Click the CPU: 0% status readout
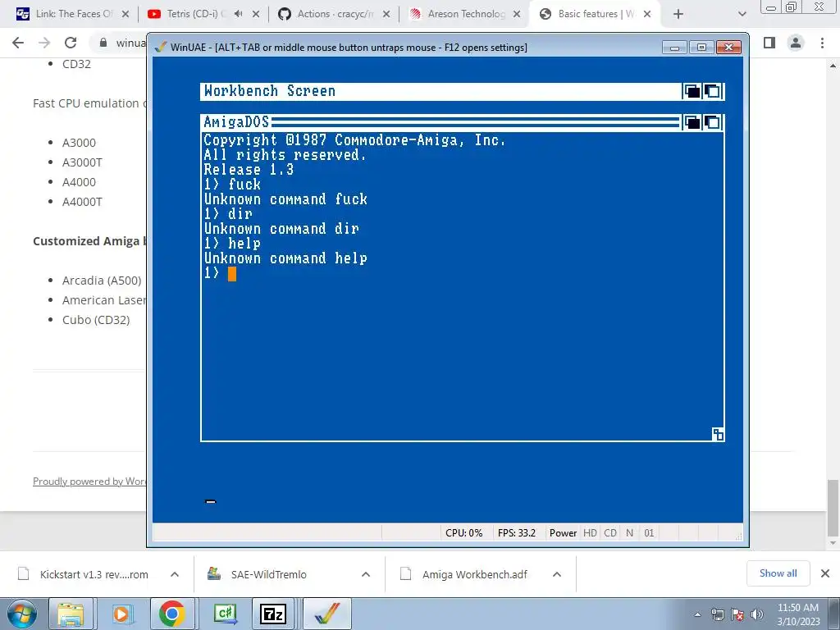Image resolution: width=840 pixels, height=630 pixels. [464, 533]
